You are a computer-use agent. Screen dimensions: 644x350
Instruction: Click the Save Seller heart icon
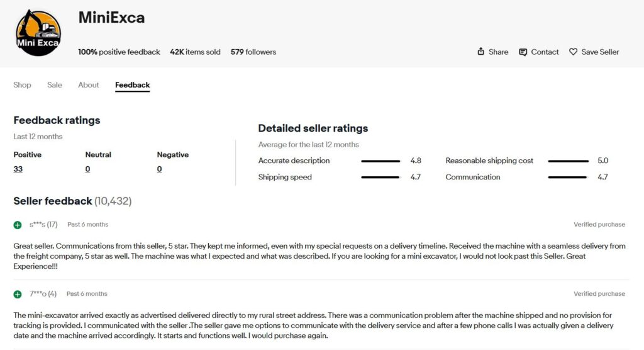(573, 52)
